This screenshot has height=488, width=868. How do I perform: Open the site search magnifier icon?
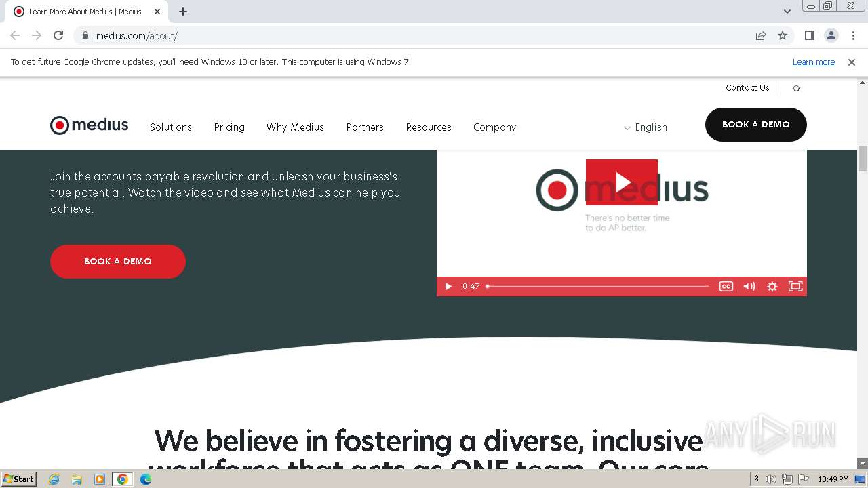797,89
